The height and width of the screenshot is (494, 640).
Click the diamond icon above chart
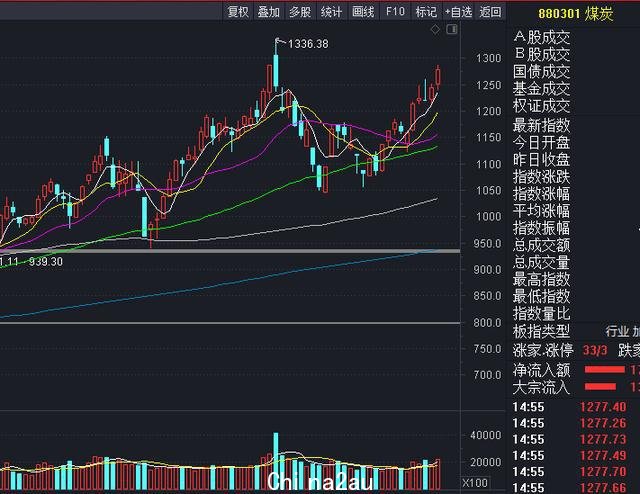435,29
